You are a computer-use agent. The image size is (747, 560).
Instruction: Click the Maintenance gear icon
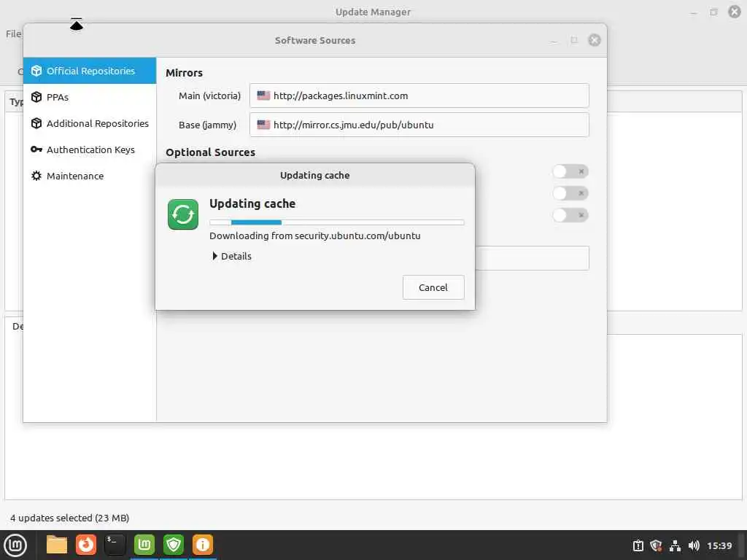pos(36,176)
